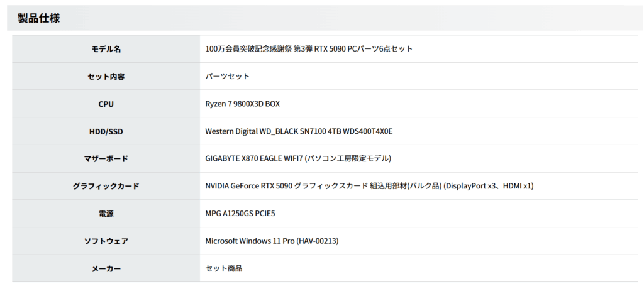Click the セット商品 value text

point(223,269)
